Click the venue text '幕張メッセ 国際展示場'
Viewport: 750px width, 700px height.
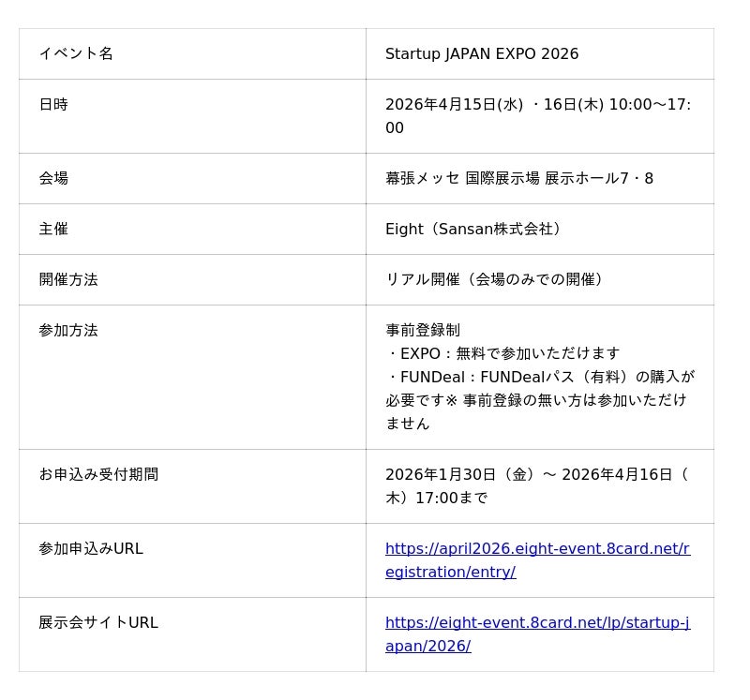pyautogui.click(x=462, y=178)
